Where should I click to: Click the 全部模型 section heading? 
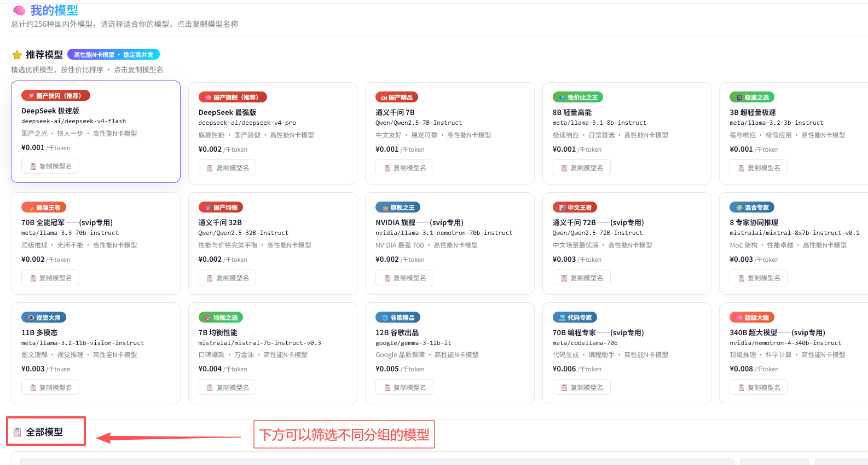[44, 432]
